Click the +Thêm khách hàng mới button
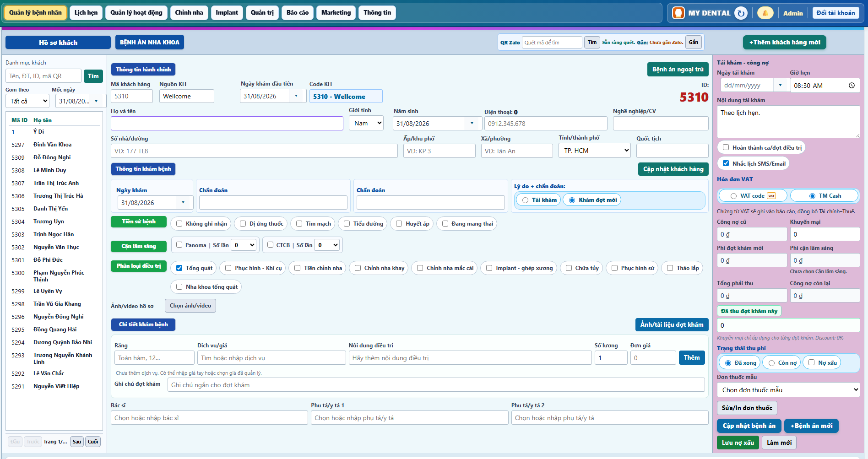This screenshot has width=868, height=459. click(x=785, y=42)
